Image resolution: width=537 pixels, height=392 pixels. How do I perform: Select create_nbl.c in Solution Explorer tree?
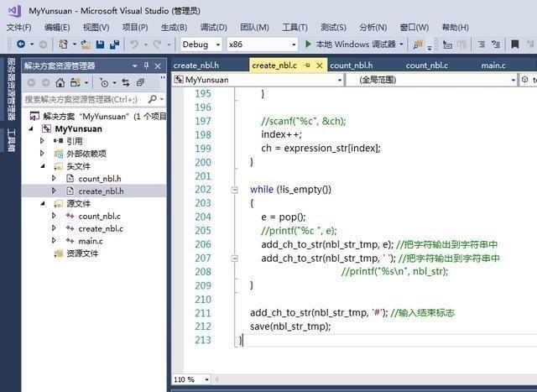(101, 228)
